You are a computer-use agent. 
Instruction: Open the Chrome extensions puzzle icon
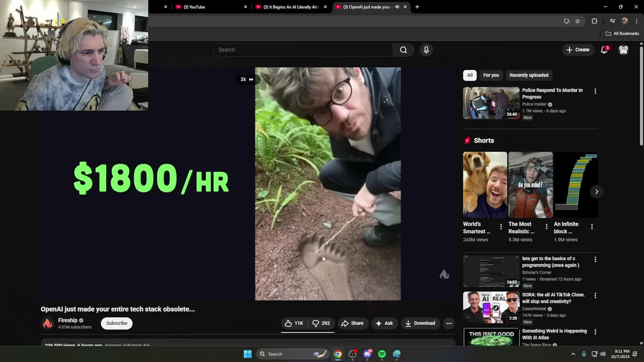(595, 21)
